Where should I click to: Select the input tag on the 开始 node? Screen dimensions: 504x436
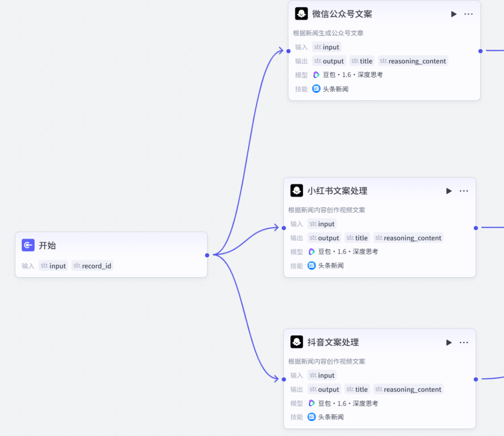pos(53,265)
